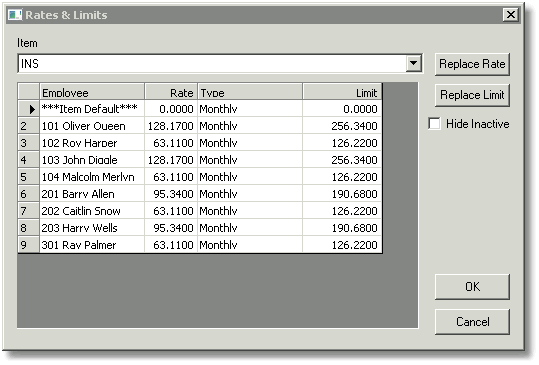Select row header number 5

coord(29,177)
